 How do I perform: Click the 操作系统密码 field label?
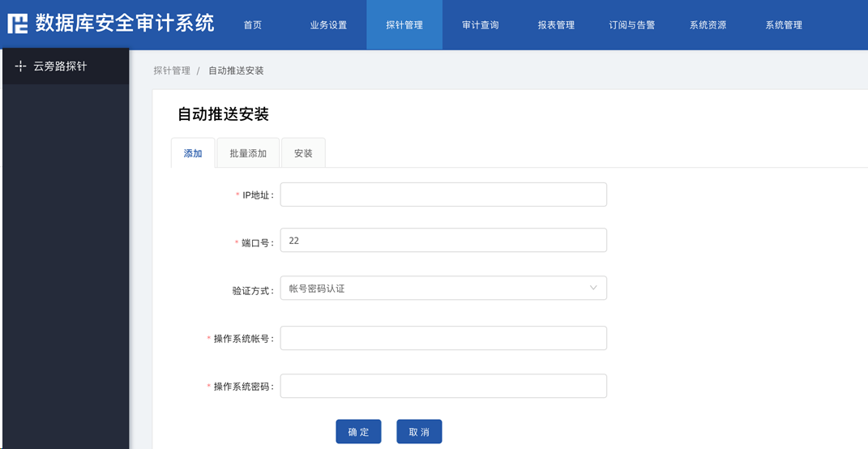point(244,387)
